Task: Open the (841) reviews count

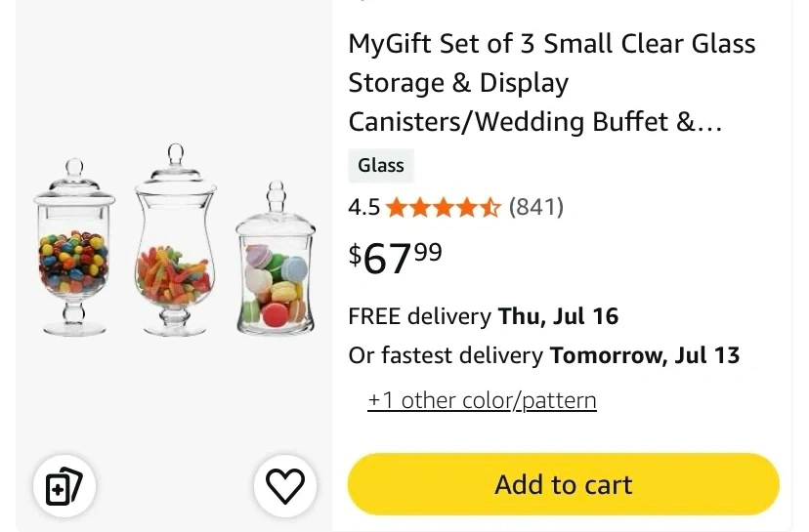Action: coord(536,207)
